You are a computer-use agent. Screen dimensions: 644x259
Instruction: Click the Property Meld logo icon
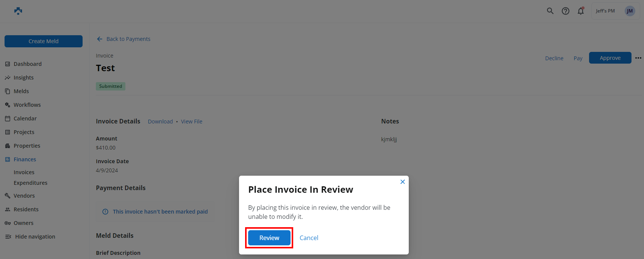tap(18, 11)
